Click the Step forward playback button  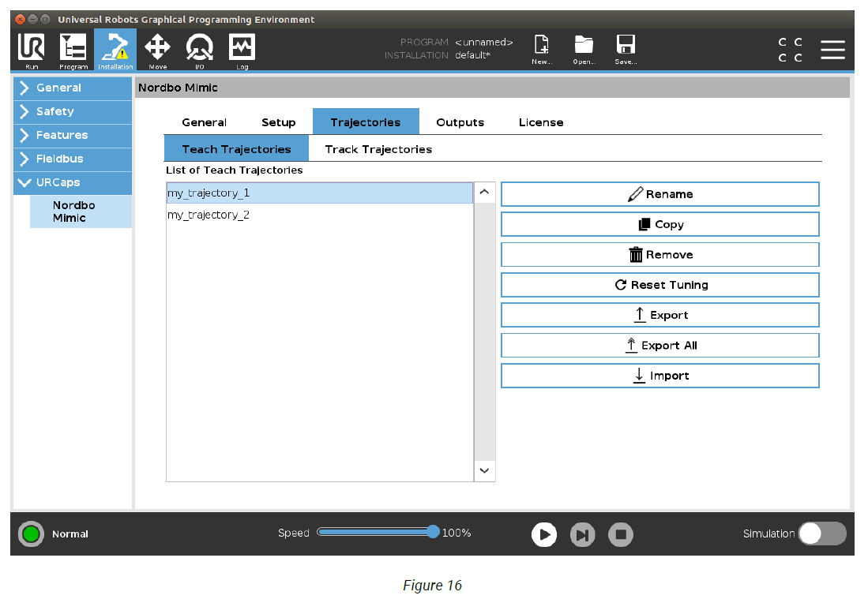(582, 534)
